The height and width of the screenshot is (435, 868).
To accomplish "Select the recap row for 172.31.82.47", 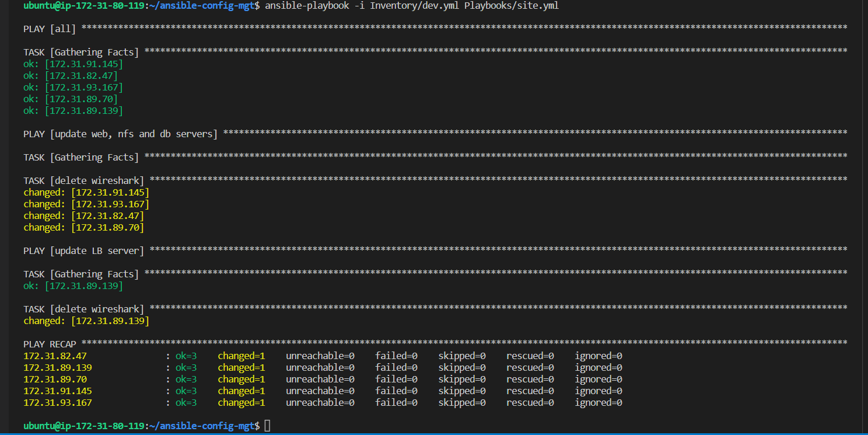I will tap(57, 355).
